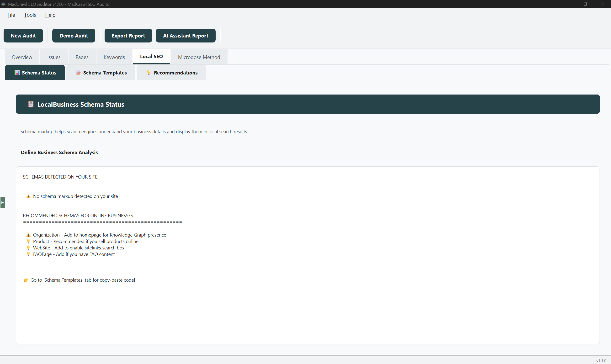
Task: Click the Schema Status chart icon
Action: (17, 73)
